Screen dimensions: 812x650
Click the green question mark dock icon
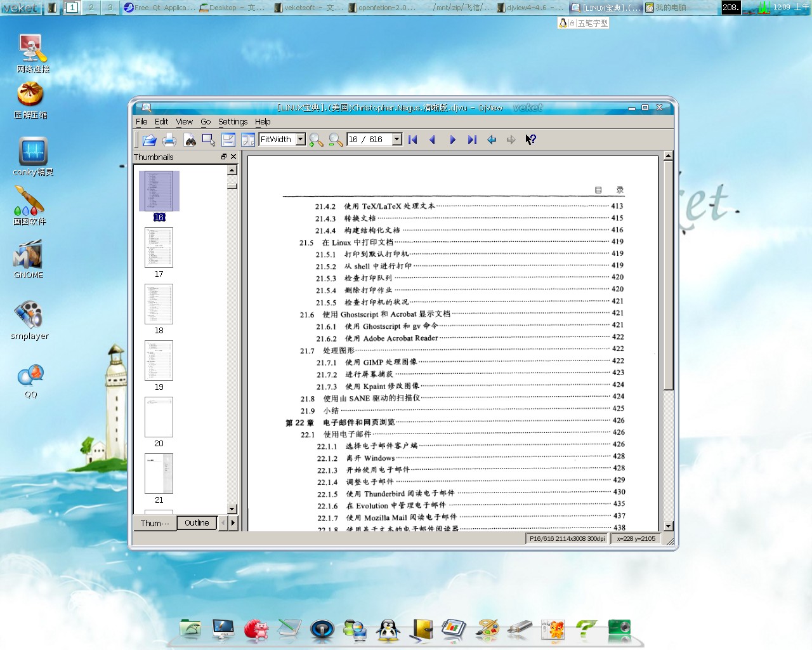[x=586, y=629]
